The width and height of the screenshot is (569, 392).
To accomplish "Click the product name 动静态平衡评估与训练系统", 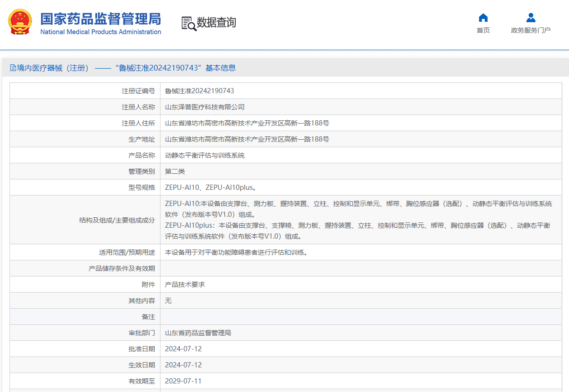I will (204, 155).
